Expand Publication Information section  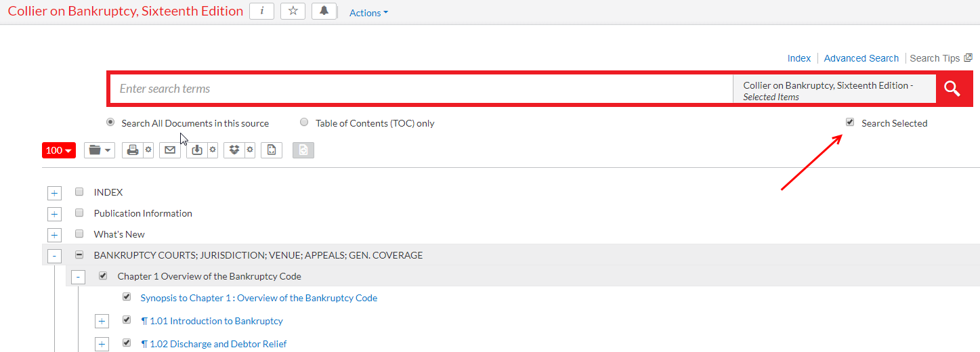click(x=55, y=214)
